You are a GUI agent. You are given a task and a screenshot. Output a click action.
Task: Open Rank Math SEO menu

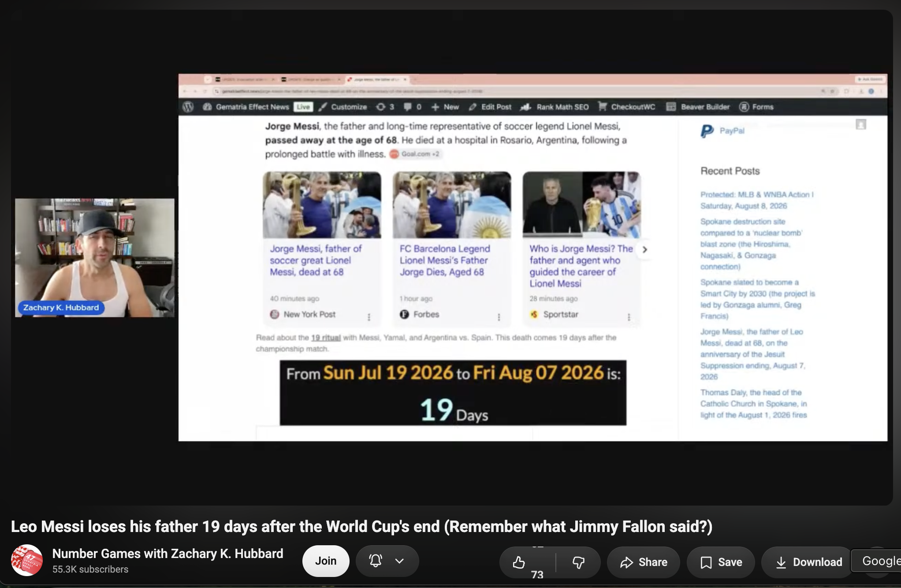[555, 107]
